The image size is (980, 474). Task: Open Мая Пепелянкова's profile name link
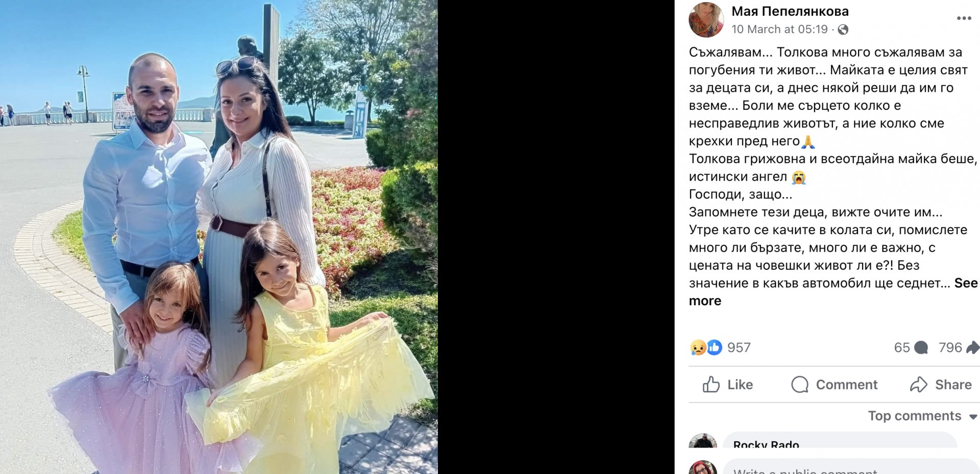[x=790, y=11]
